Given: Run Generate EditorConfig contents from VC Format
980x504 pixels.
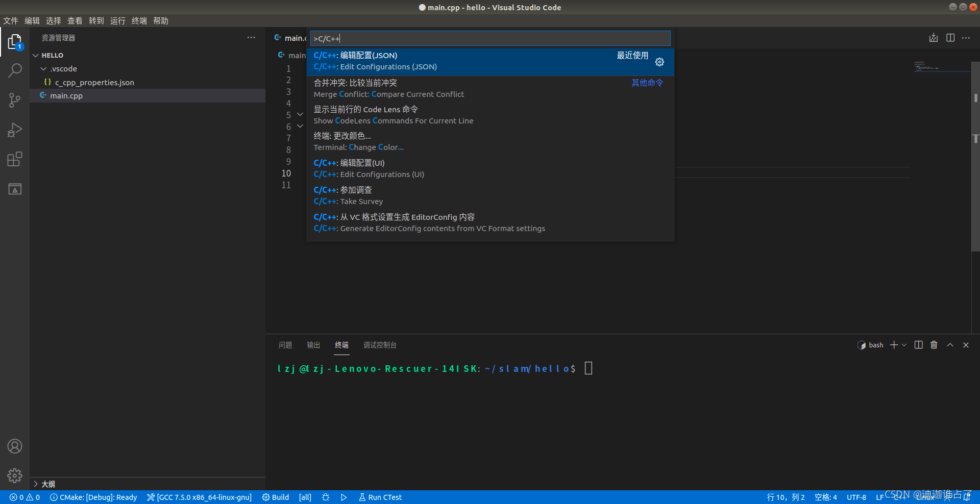Looking at the screenshot, I should coord(490,223).
